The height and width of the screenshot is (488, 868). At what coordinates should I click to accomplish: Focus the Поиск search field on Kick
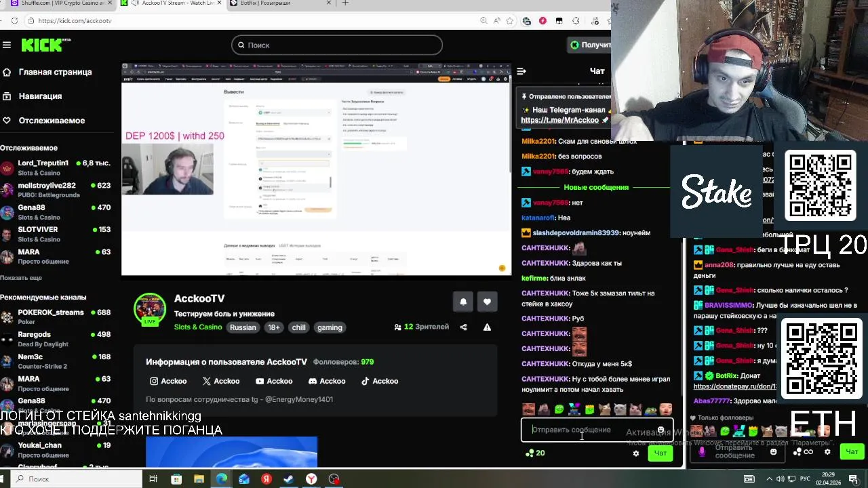[337, 45]
